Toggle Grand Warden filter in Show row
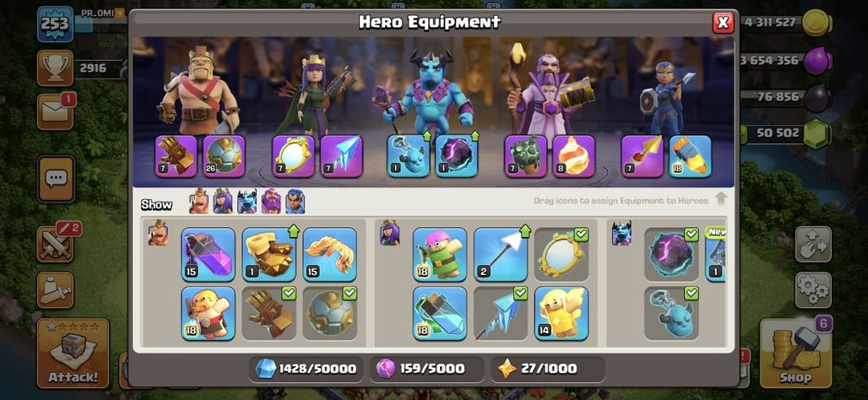This screenshot has width=868, height=400. (271, 203)
